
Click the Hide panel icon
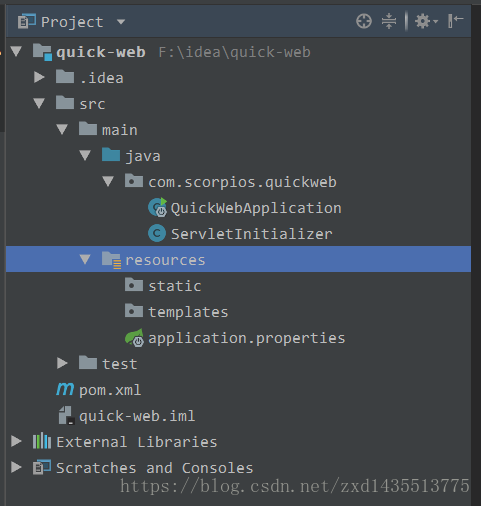pyautogui.click(x=456, y=21)
